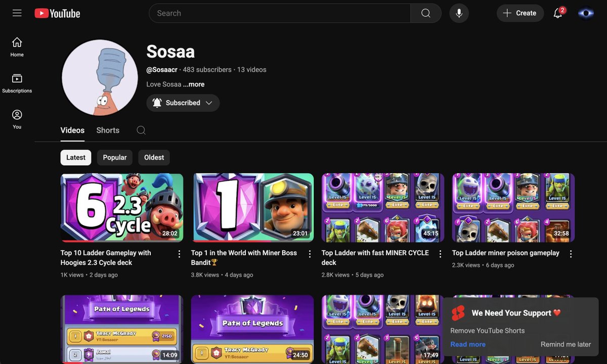
Task: Open the account avatar menu
Action: pos(586,13)
